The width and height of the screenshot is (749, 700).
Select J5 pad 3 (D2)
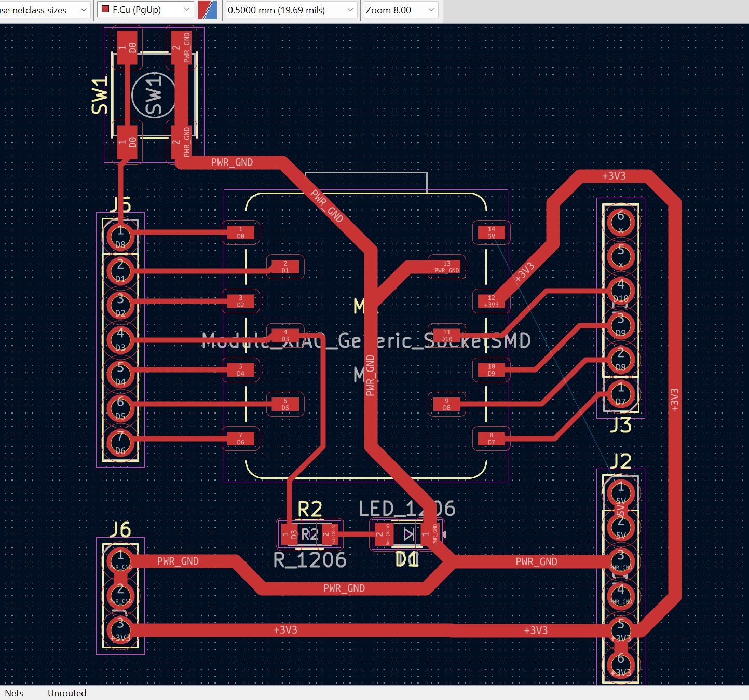[120, 305]
